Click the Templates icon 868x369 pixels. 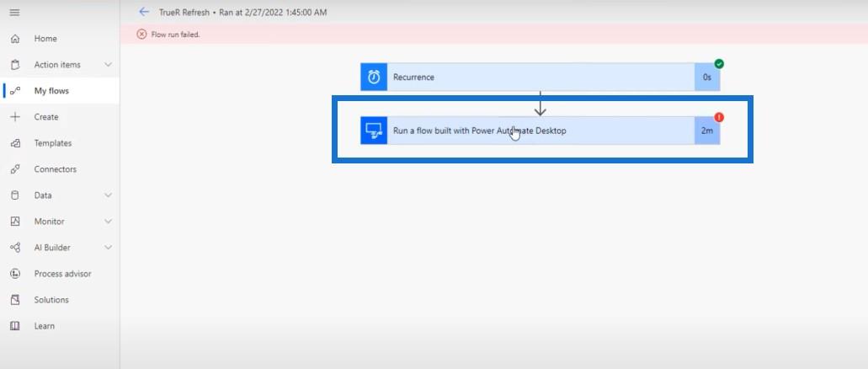click(15, 143)
